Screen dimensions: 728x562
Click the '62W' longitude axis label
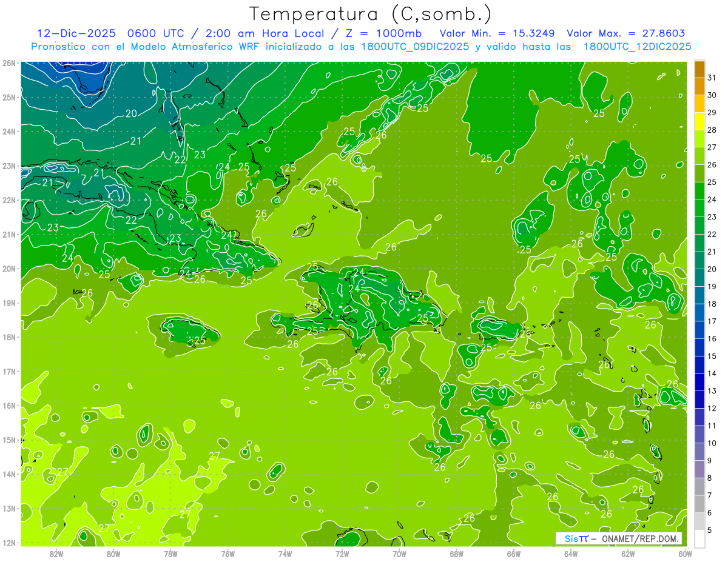628,554
